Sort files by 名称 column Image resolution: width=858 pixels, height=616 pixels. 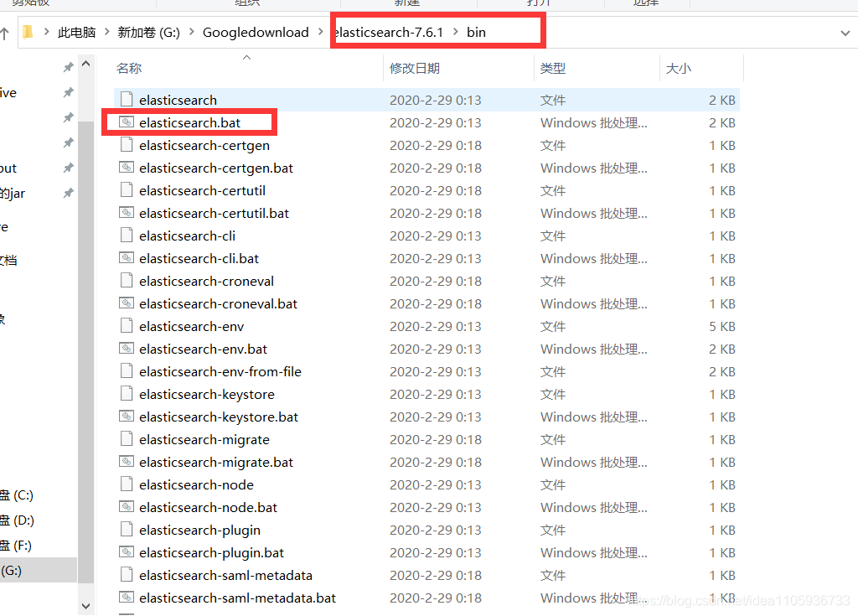128,69
